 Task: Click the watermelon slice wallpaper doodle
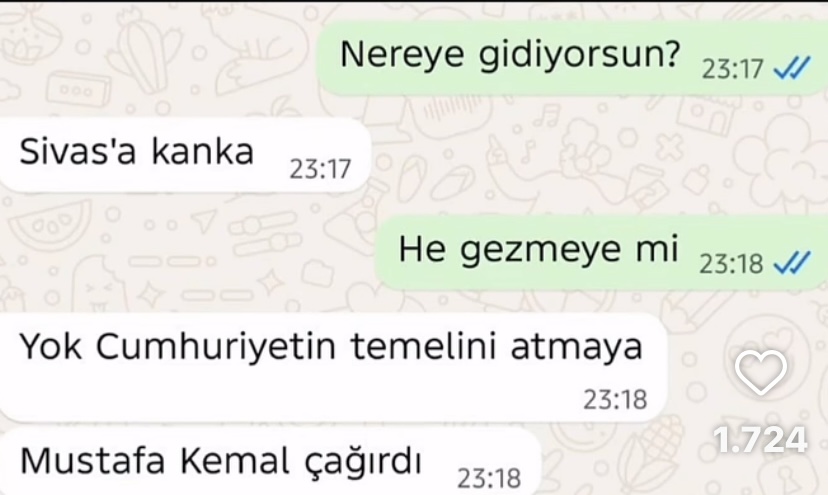(x=51, y=226)
